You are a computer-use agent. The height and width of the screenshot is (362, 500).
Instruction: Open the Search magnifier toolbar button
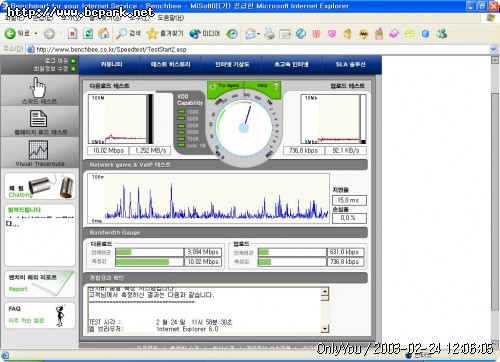click(129, 33)
